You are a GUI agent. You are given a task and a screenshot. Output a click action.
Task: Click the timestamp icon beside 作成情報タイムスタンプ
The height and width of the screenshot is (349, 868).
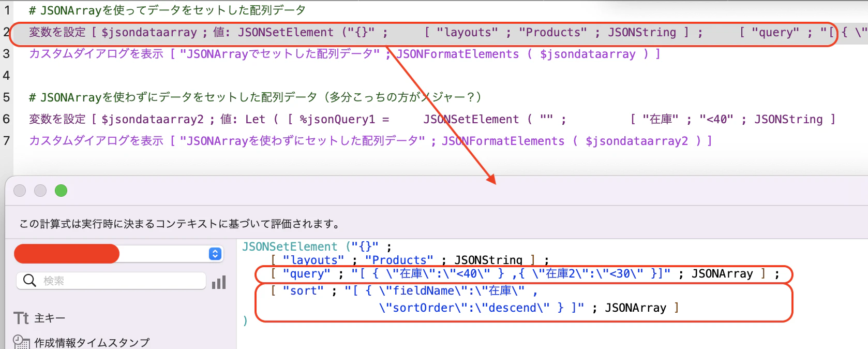tap(21, 342)
